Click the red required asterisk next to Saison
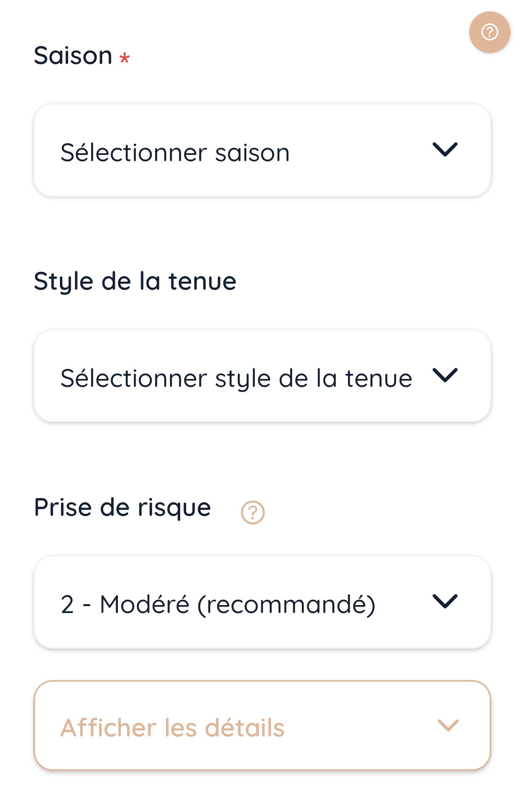Viewport: 532px width, 801px height. coord(124,58)
